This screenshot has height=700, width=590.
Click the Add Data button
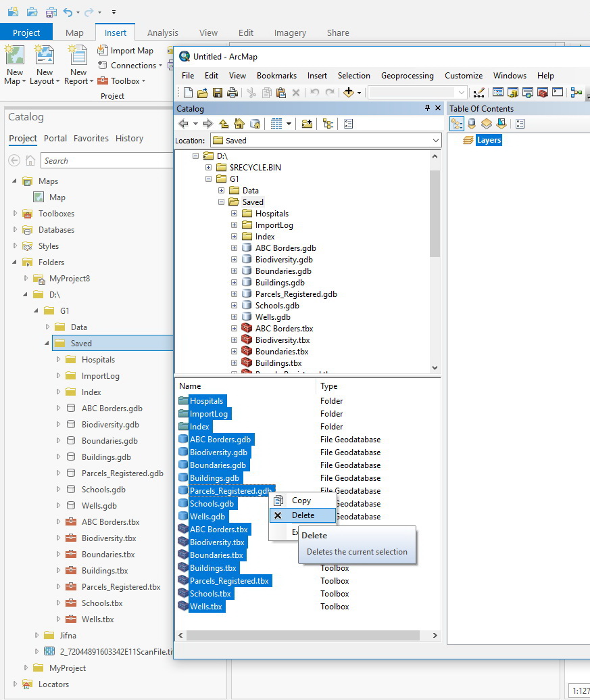tap(349, 93)
